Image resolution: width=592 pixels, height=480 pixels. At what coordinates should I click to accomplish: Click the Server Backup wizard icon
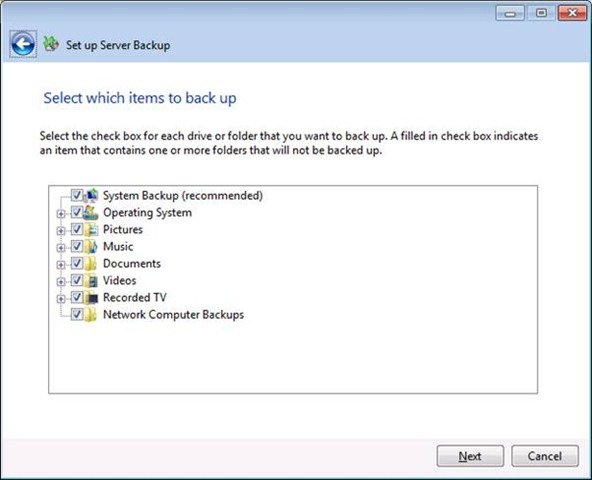pyautogui.click(x=51, y=44)
